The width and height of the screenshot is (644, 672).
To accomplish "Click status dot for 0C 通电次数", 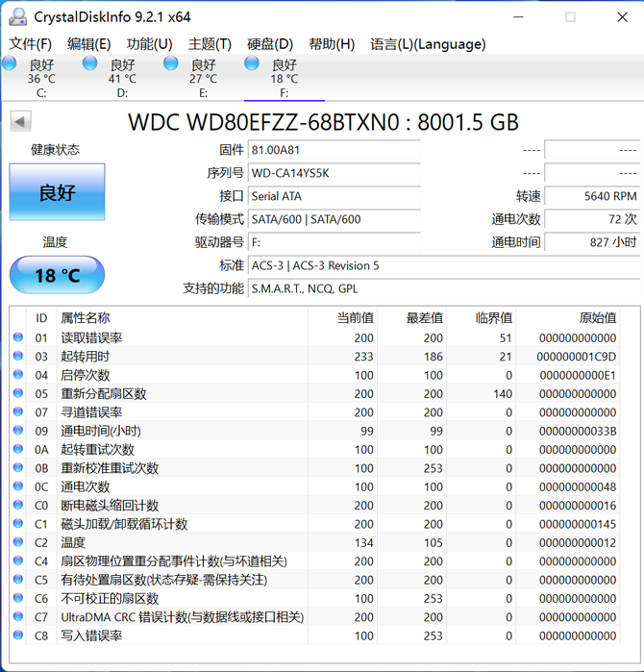I will coord(18,486).
